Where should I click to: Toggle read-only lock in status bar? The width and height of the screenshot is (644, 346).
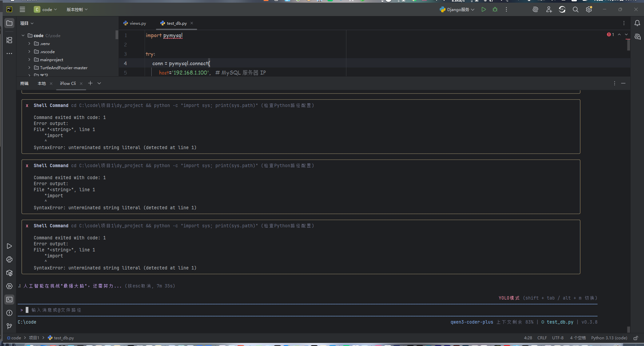[636, 338]
